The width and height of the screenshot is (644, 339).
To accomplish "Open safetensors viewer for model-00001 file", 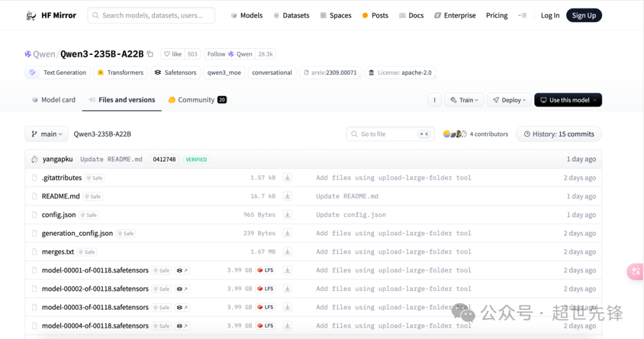I will [x=182, y=270].
